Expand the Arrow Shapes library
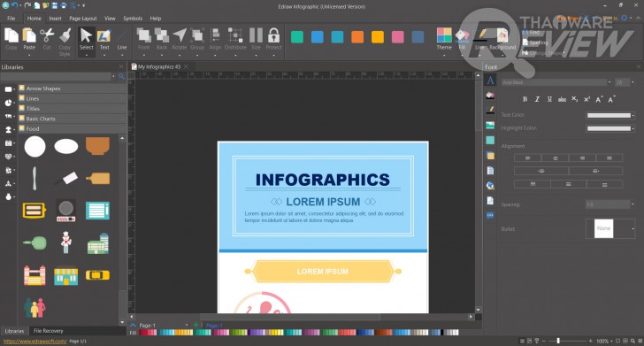Image resolution: width=644 pixels, height=346 pixels. [x=73, y=88]
